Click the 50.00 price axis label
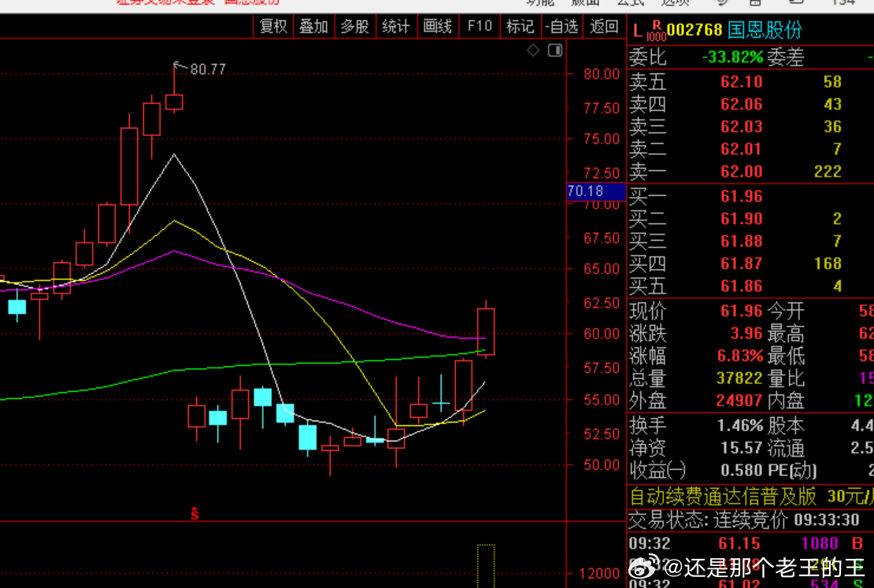This screenshot has height=588, width=874. (x=602, y=464)
